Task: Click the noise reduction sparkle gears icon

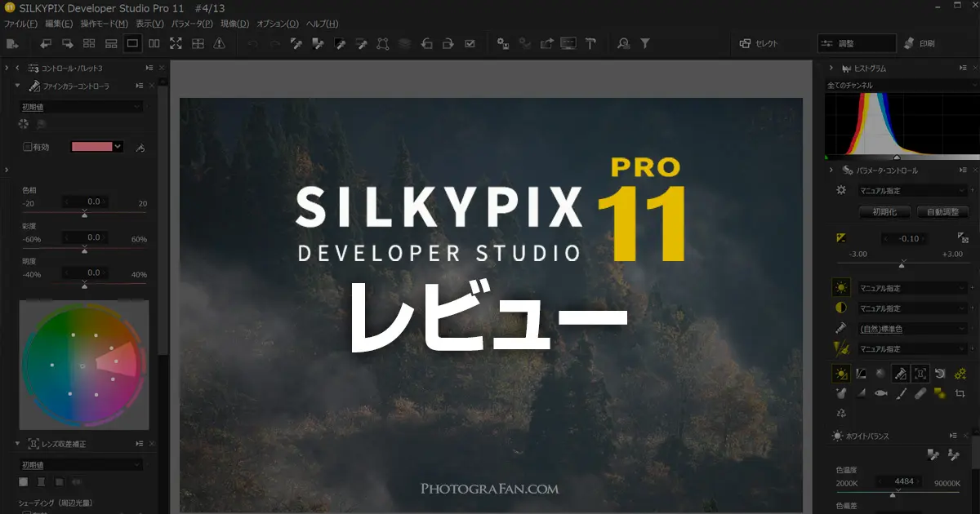Action: coord(960,374)
